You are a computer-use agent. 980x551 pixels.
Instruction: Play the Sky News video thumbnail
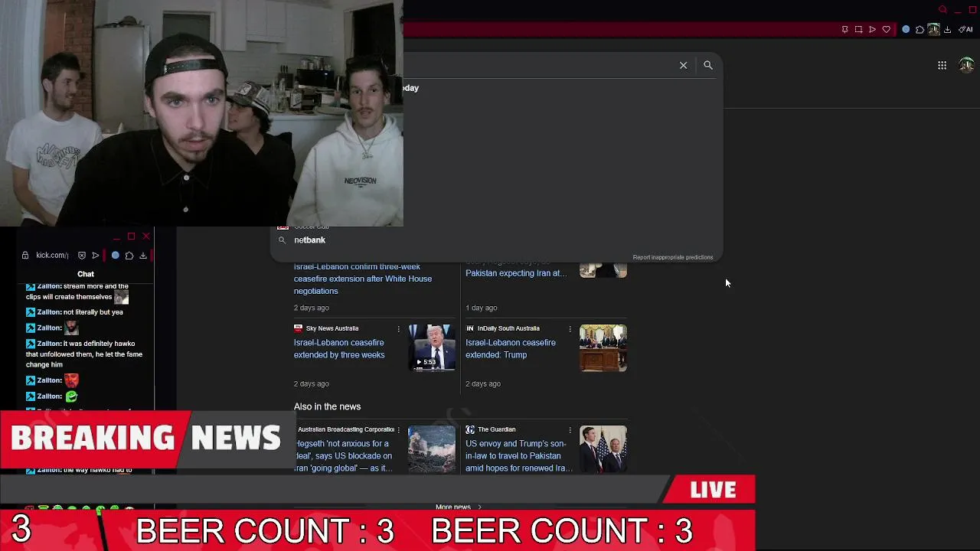coord(432,348)
